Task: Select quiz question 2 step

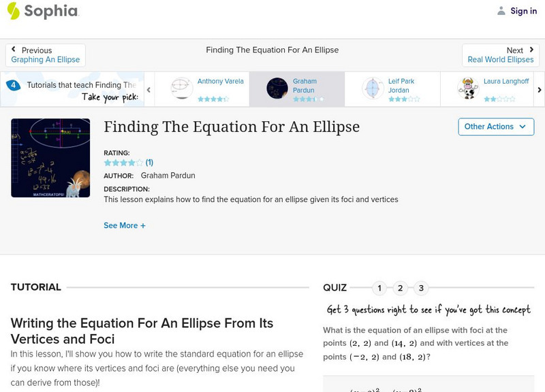Action: pyautogui.click(x=399, y=288)
